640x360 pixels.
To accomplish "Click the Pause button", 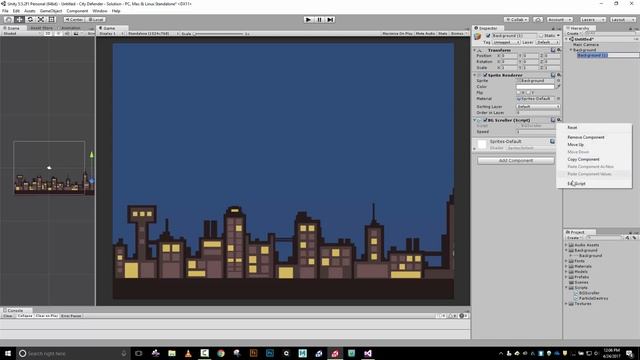I will coord(320,20).
